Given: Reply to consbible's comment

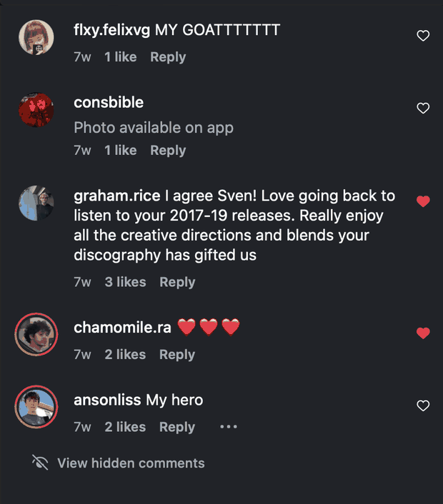Looking at the screenshot, I should tap(168, 151).
